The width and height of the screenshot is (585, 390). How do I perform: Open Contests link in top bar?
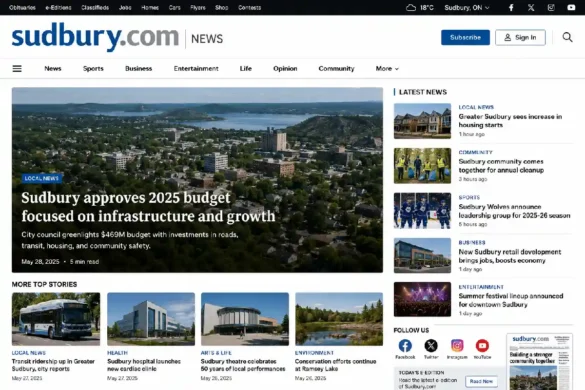(x=250, y=7)
